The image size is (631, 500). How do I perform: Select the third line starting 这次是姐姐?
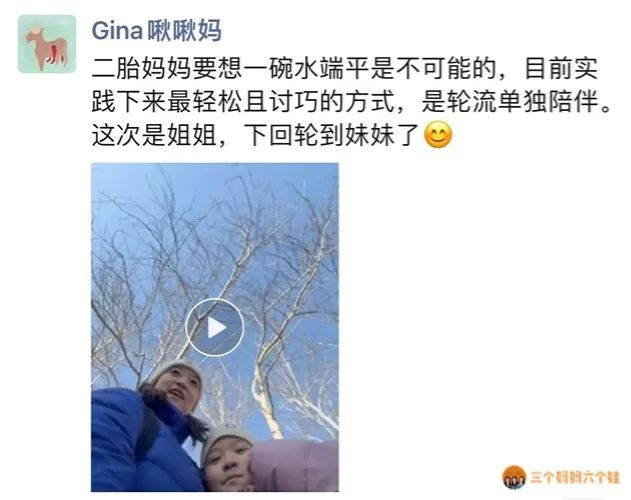point(272,134)
